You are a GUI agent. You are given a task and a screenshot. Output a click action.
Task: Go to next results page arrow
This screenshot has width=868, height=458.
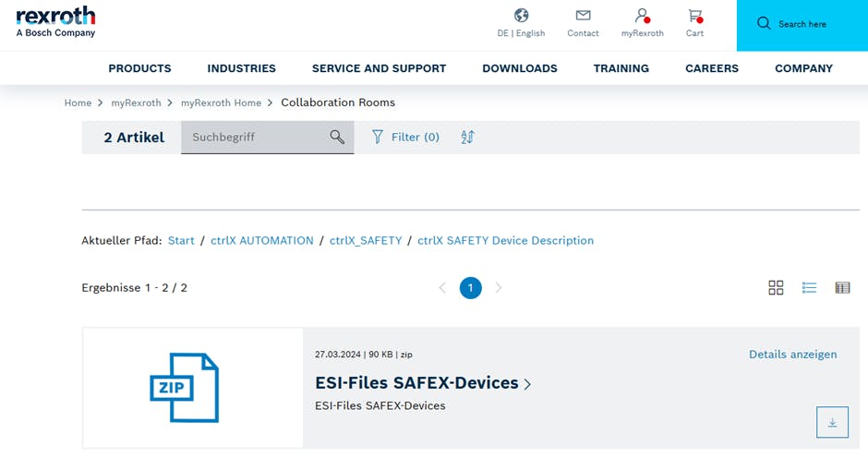(x=499, y=288)
